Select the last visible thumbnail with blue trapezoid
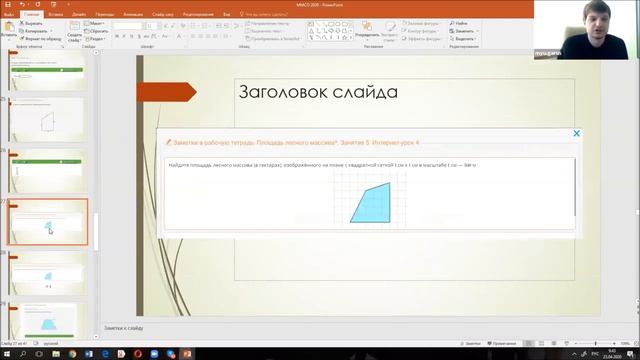Screen dimensions: 640x360 point(48,321)
